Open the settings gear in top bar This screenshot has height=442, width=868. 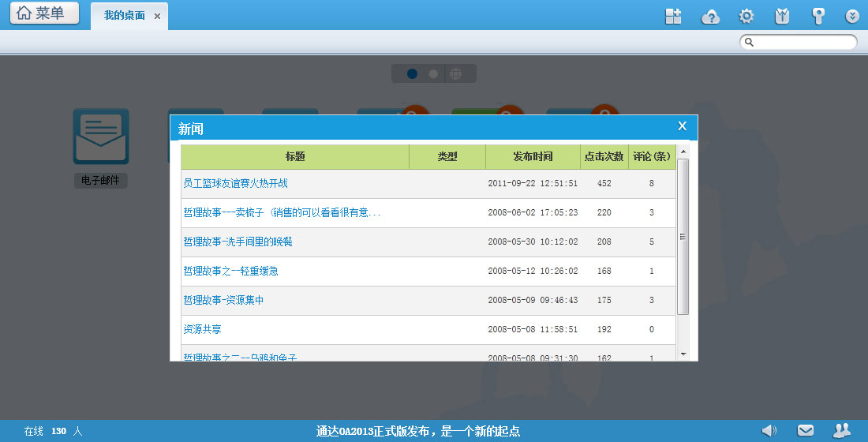click(x=746, y=17)
